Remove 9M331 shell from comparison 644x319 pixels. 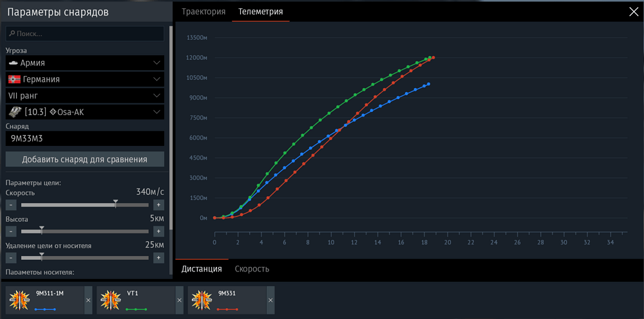[270, 300]
